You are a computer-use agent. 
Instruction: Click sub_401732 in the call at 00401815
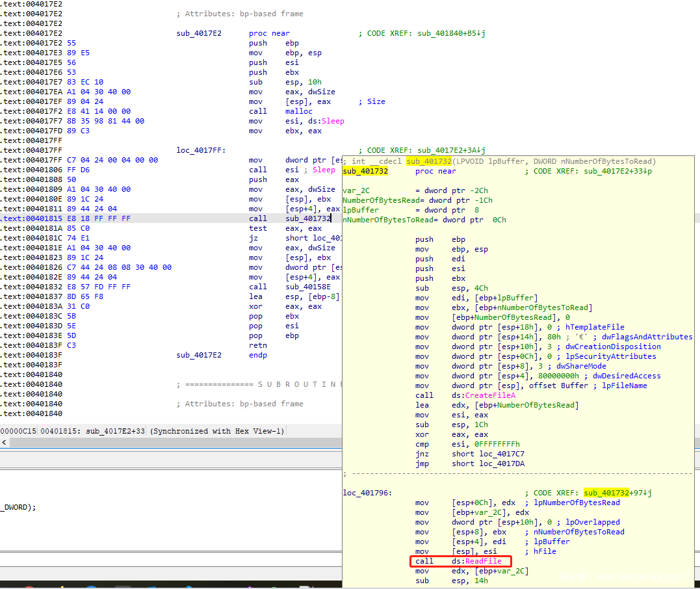[308, 218]
